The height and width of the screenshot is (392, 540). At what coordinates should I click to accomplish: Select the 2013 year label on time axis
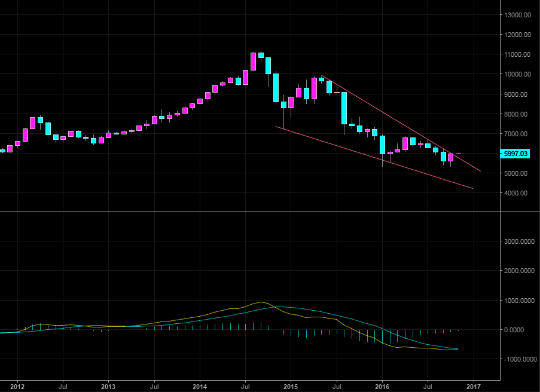click(x=108, y=387)
